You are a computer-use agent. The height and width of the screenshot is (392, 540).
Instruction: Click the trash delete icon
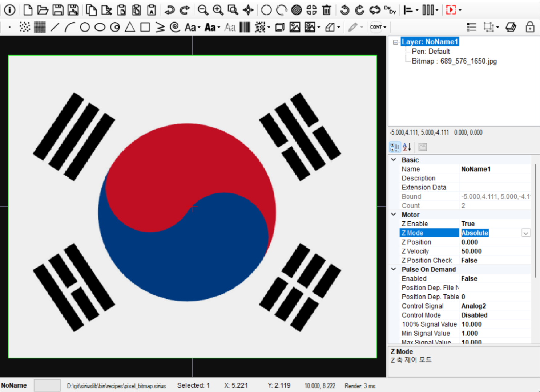pyautogui.click(x=327, y=10)
